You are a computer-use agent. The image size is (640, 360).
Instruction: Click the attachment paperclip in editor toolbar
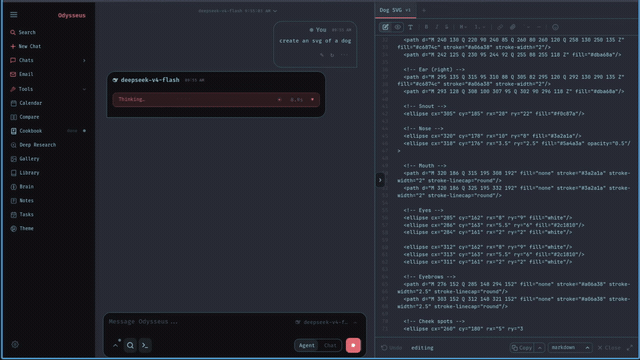tap(513, 27)
